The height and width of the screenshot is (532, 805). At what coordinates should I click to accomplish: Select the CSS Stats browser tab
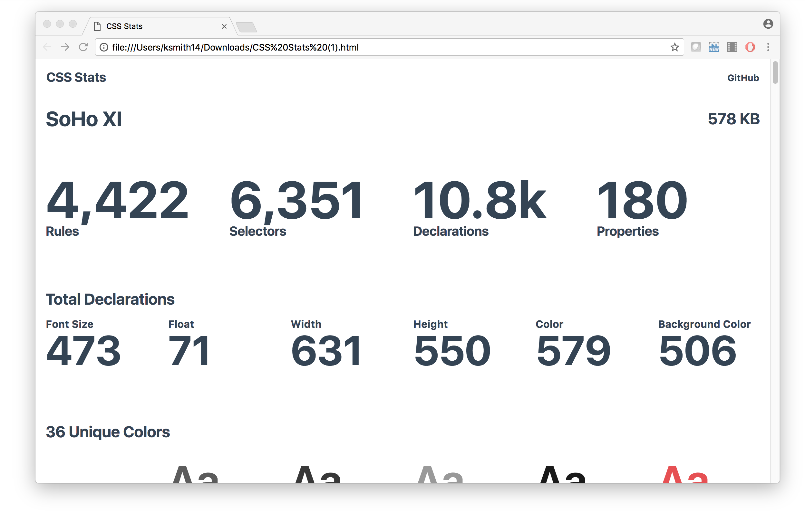pos(160,26)
